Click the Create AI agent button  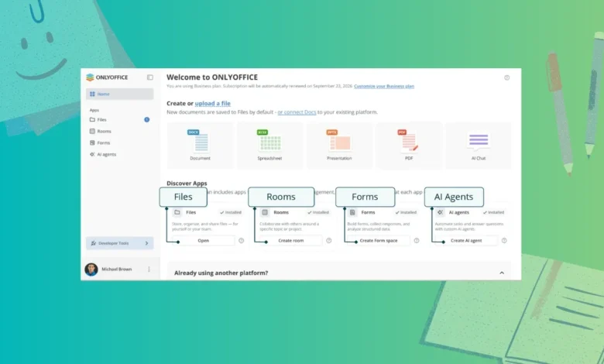pos(466,241)
